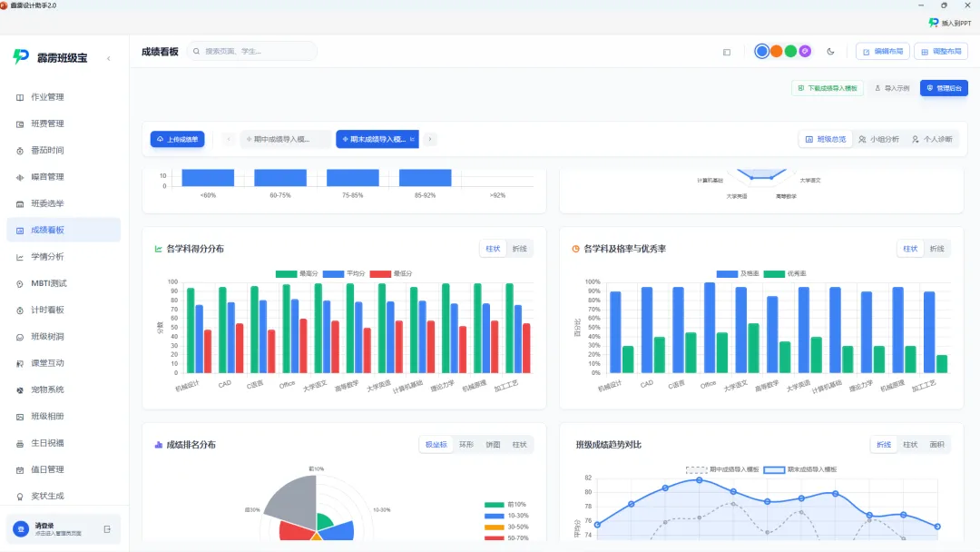Go to next score sheet arrow

pyautogui.click(x=430, y=140)
